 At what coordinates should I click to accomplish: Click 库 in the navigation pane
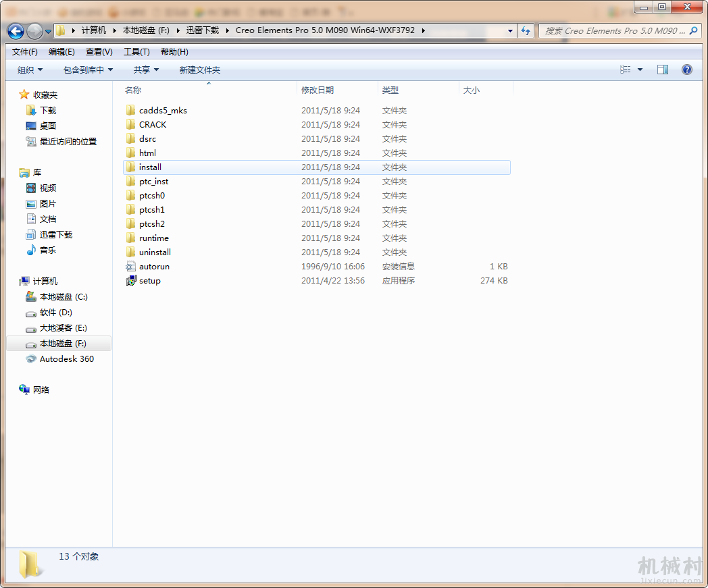click(x=37, y=172)
